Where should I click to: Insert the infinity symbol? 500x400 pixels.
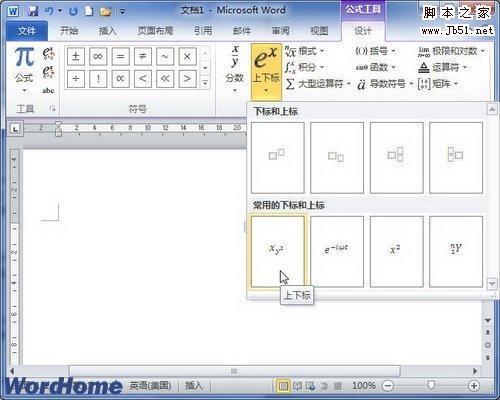[x=98, y=56]
